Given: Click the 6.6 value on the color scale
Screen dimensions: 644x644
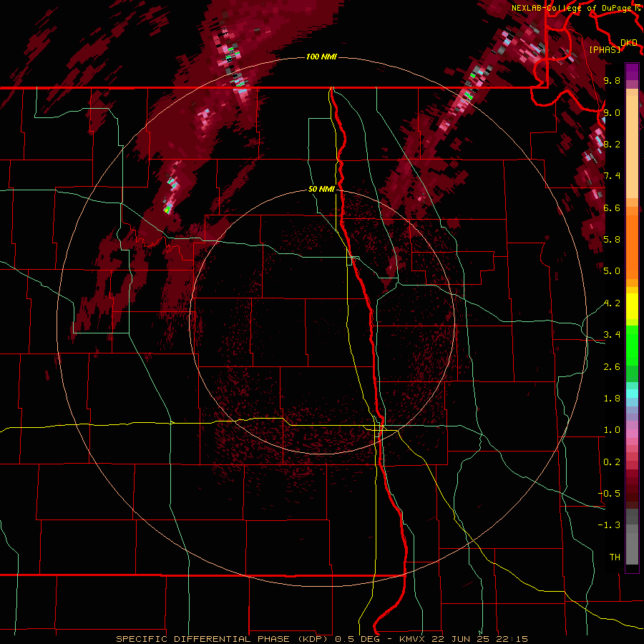Looking at the screenshot, I should point(612,208).
